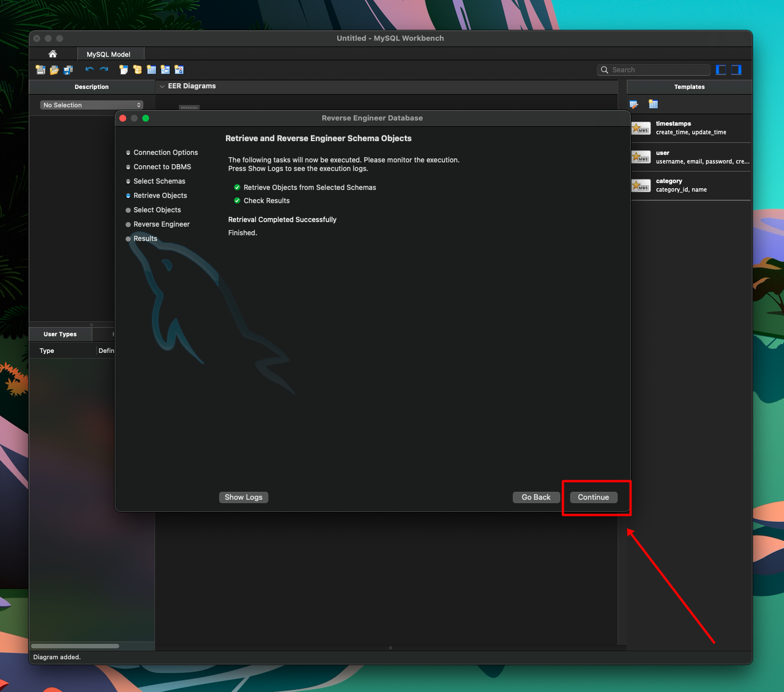Click Description panel header
Image resolution: width=784 pixels, height=692 pixels.
click(92, 87)
